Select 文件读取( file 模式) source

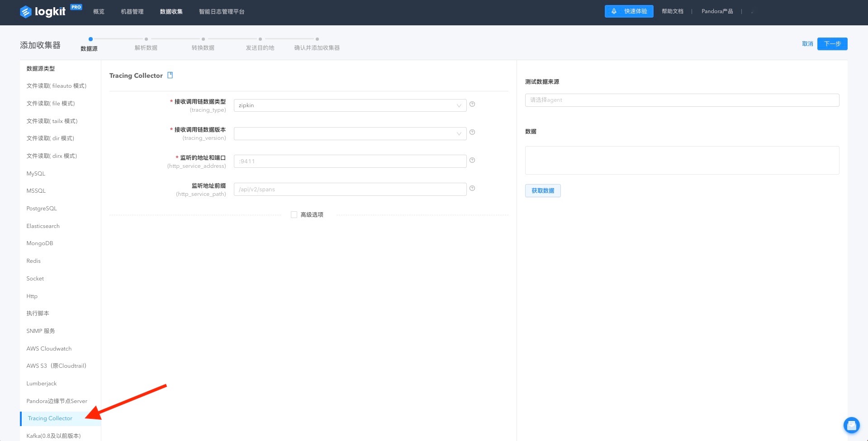tap(51, 104)
